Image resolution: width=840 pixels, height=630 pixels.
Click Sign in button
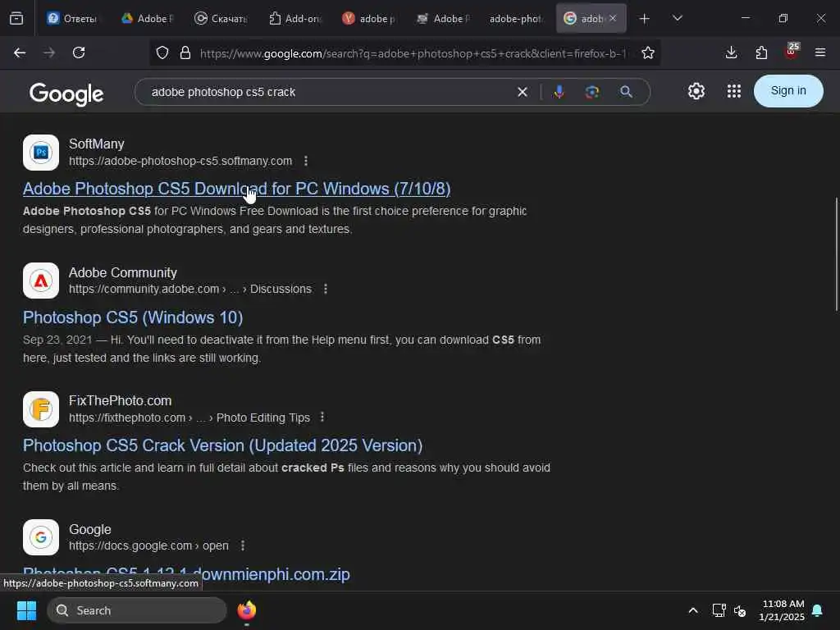tap(788, 90)
